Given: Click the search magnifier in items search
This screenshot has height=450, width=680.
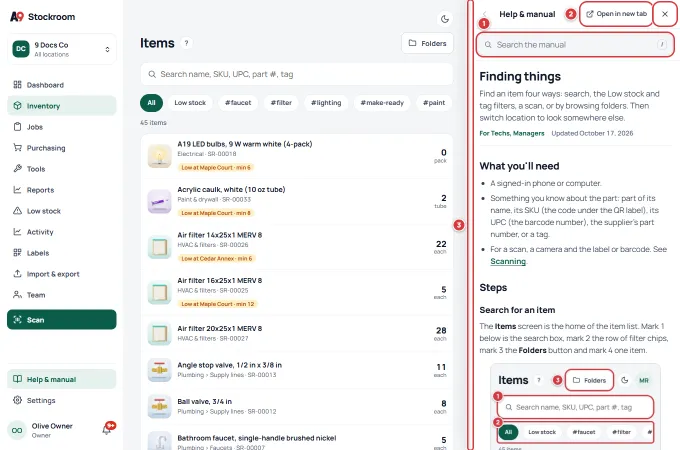Looking at the screenshot, I should 152,74.
